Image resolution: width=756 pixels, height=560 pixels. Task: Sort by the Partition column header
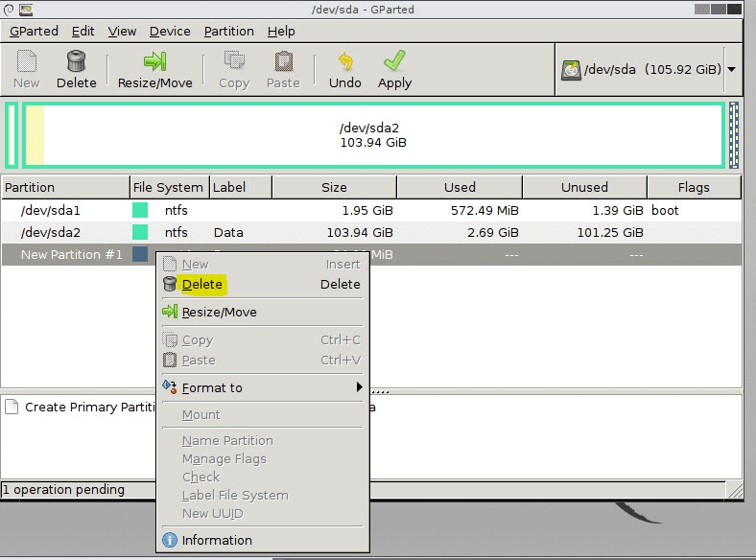(x=65, y=188)
